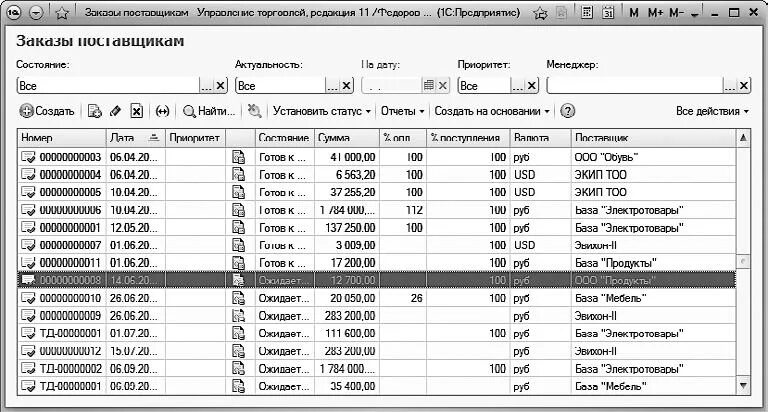Click status icon in row 0000000009
The image size is (768, 412).
point(239,316)
